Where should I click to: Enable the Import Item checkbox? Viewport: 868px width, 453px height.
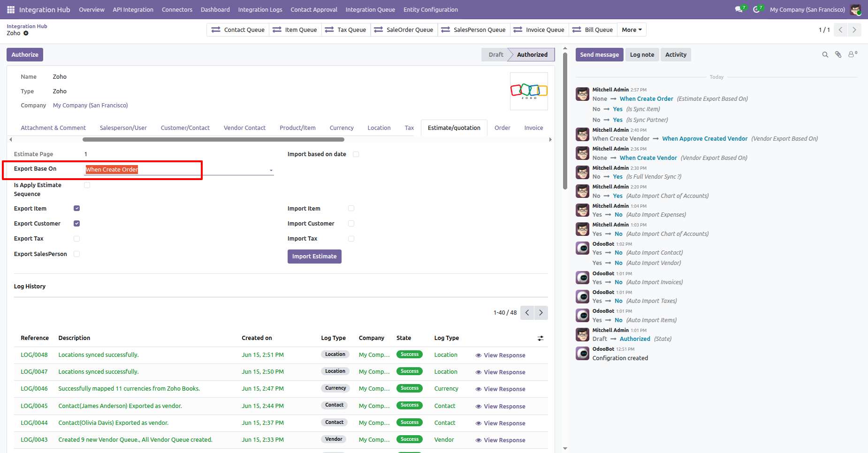click(x=351, y=208)
